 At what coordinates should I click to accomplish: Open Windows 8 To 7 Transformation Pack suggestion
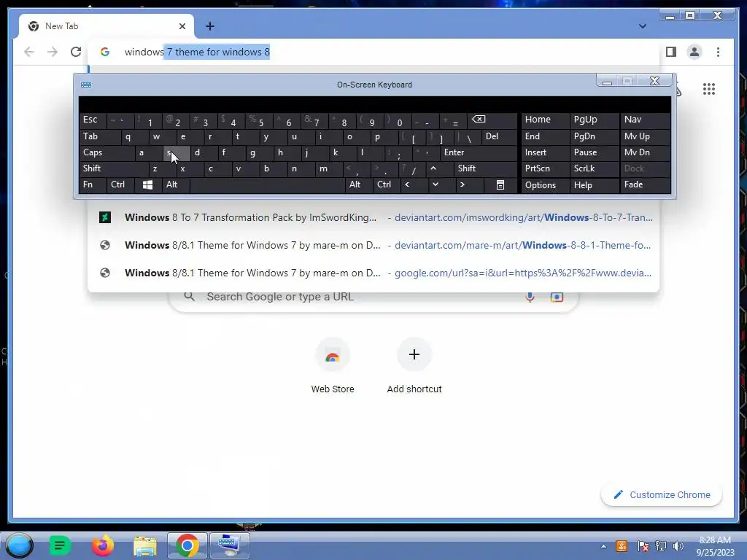point(373,217)
